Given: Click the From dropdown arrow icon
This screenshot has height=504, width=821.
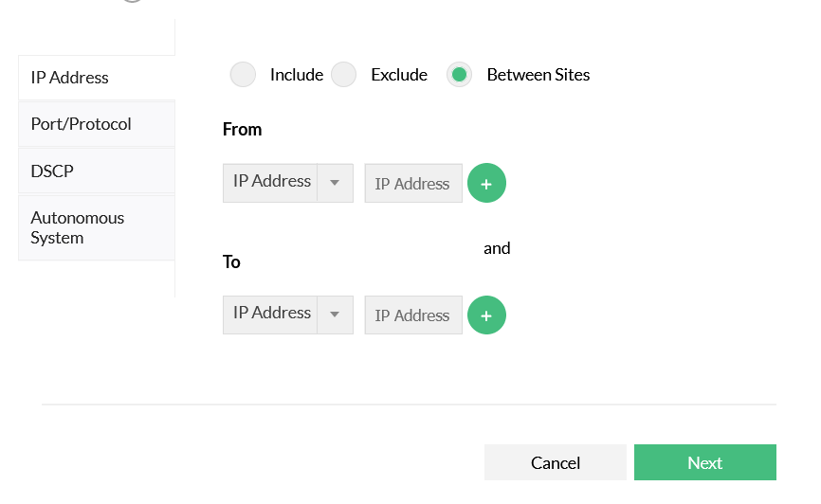Looking at the screenshot, I should click(x=335, y=183).
